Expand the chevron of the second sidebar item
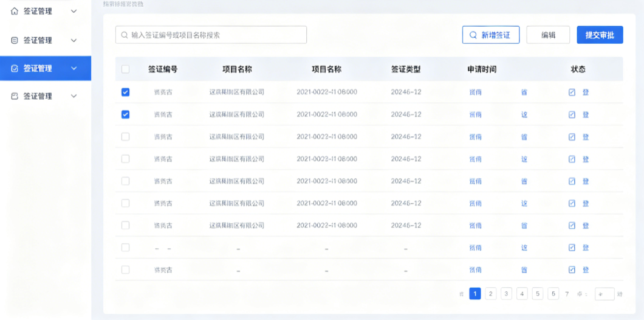The image size is (644, 320). coord(74,40)
